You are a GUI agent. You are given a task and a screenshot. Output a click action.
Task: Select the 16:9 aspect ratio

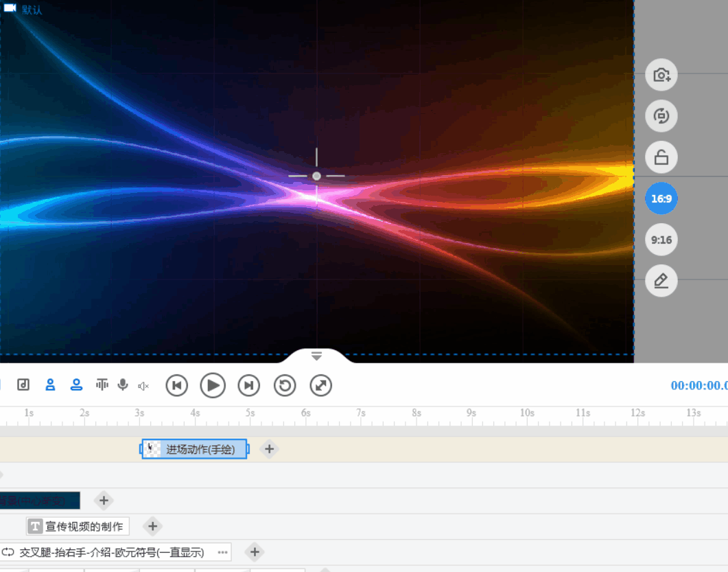point(661,198)
